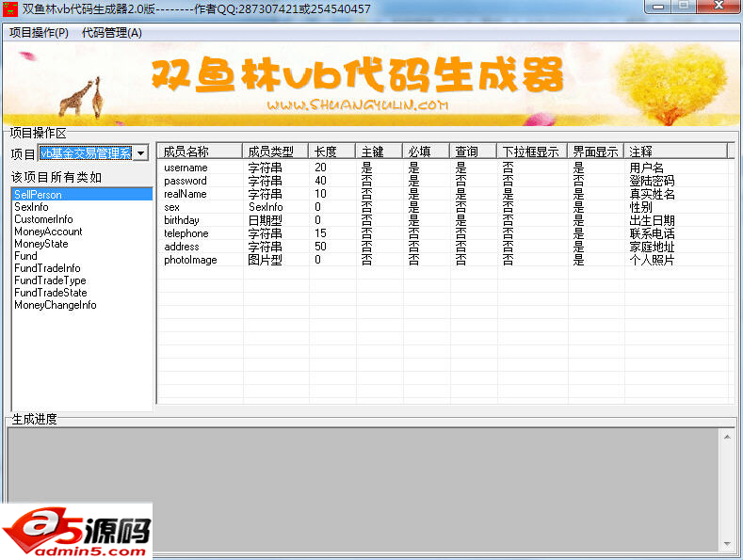The image size is (743, 560).
Task: Click the SexInfo type cell of sex
Action: [x=266, y=207]
